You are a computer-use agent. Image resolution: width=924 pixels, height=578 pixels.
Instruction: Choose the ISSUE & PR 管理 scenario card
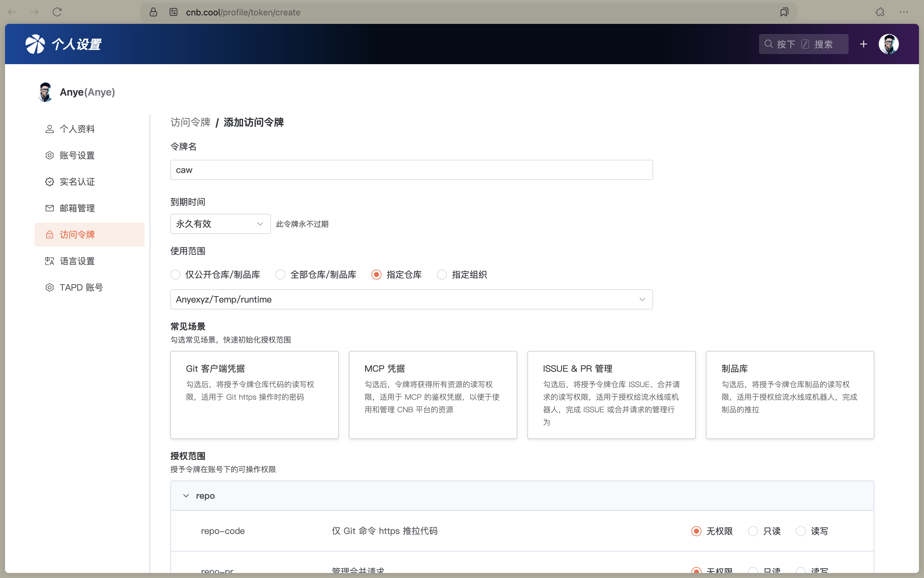pyautogui.click(x=611, y=395)
